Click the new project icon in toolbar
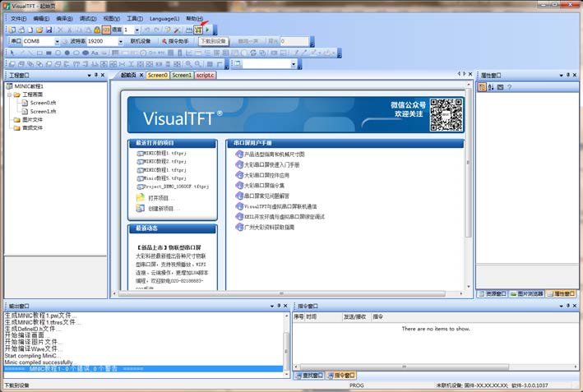Screen dimensions: 583x392 [12, 30]
